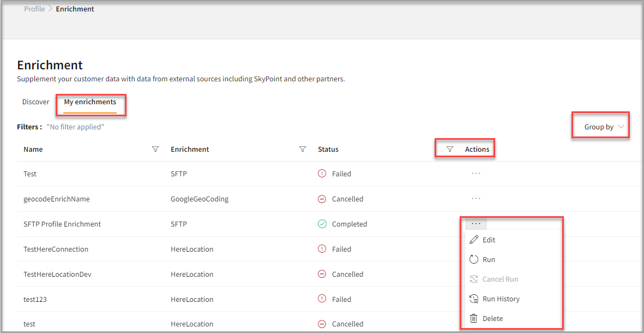Click the Completed status checkmark icon
644x333 pixels.
pos(322,224)
